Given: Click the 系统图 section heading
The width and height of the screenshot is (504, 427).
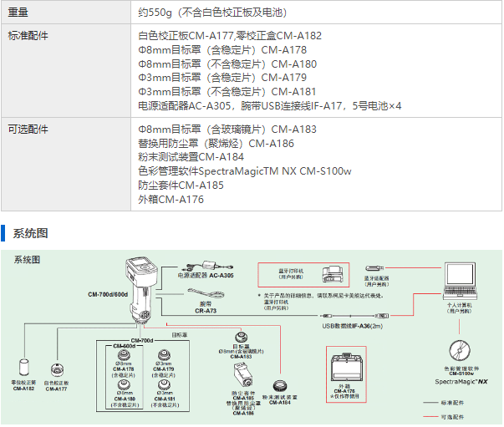Looking at the screenshot, I should click(30, 233).
